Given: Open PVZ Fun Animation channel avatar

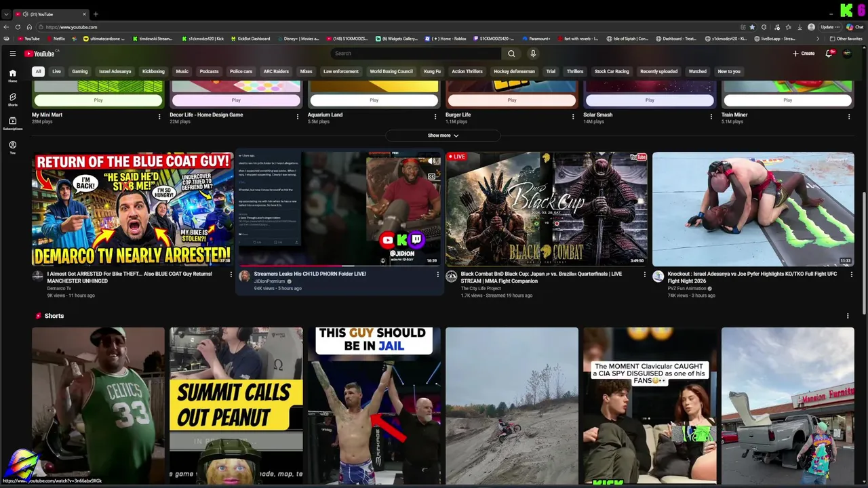Looking at the screenshot, I should click(658, 277).
